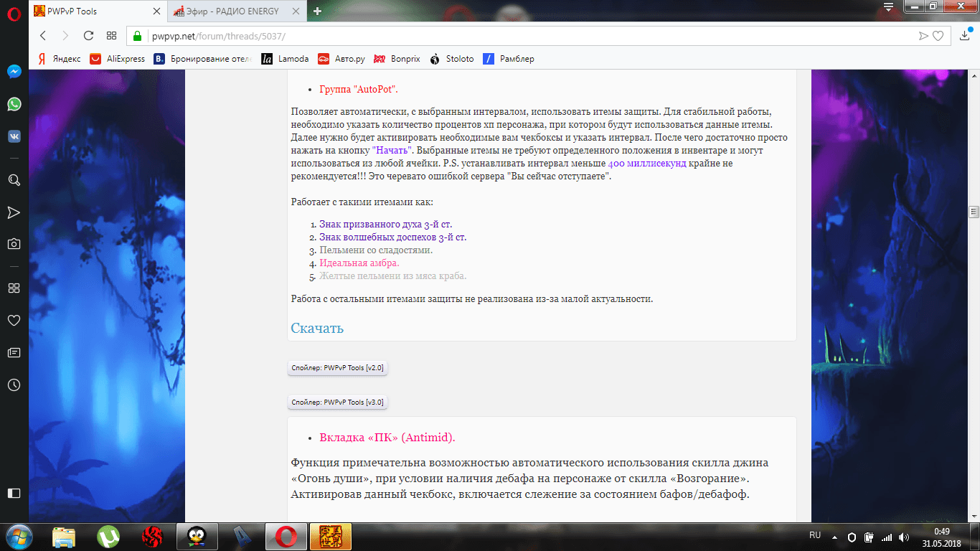Click the address bar with pwpvp.net URL

(502, 35)
